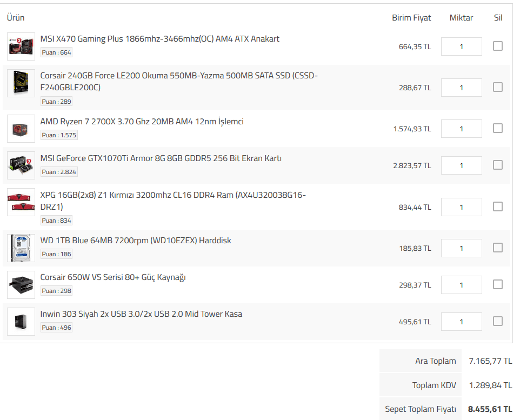
Task: Mark Inwin 303 case for deletion
Action: click(x=498, y=321)
